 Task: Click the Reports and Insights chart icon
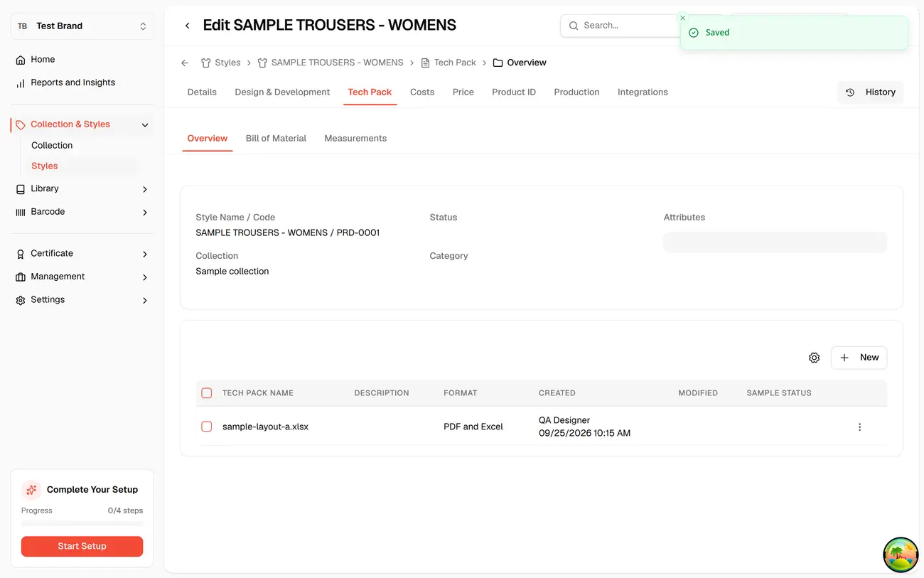[21, 83]
